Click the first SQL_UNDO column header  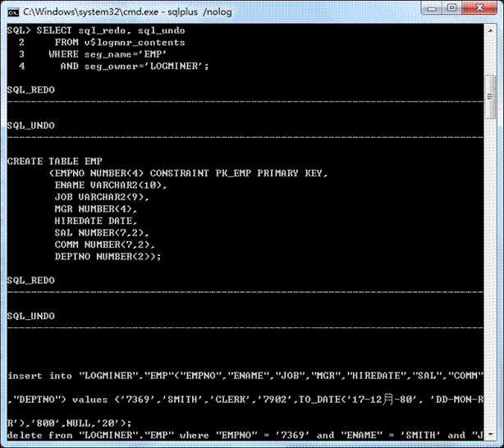click(x=31, y=126)
